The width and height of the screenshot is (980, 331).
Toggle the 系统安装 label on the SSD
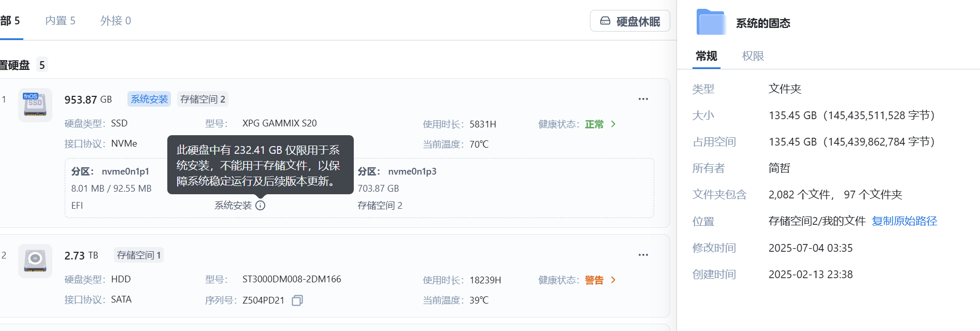point(149,99)
